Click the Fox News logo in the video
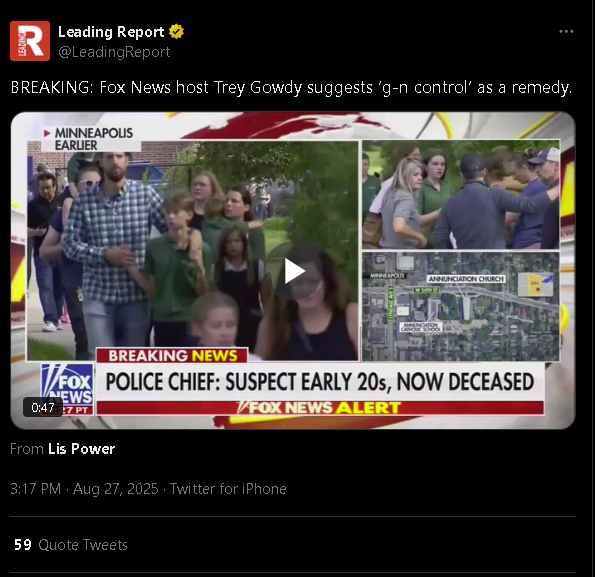595x577 pixels. [67, 389]
